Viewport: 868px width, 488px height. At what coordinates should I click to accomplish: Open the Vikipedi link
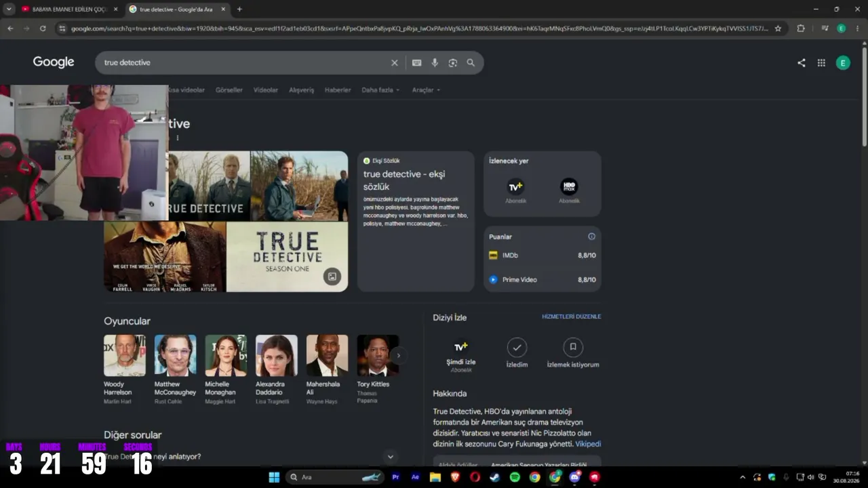coord(588,444)
